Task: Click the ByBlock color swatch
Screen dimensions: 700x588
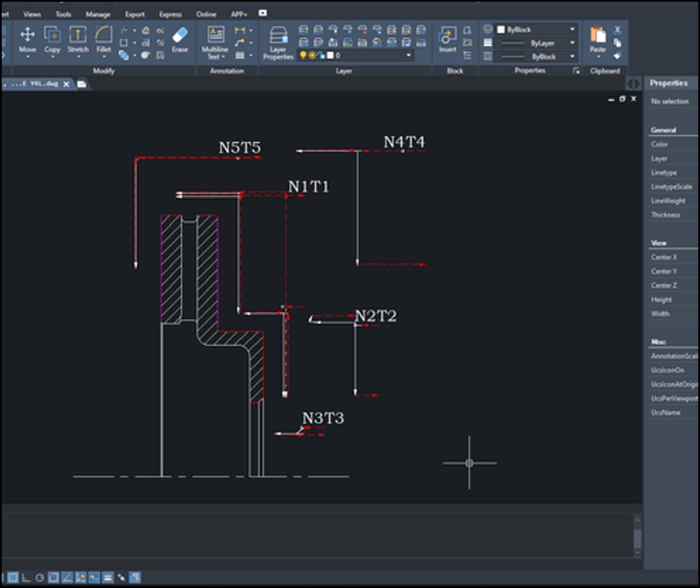Action: [x=502, y=29]
